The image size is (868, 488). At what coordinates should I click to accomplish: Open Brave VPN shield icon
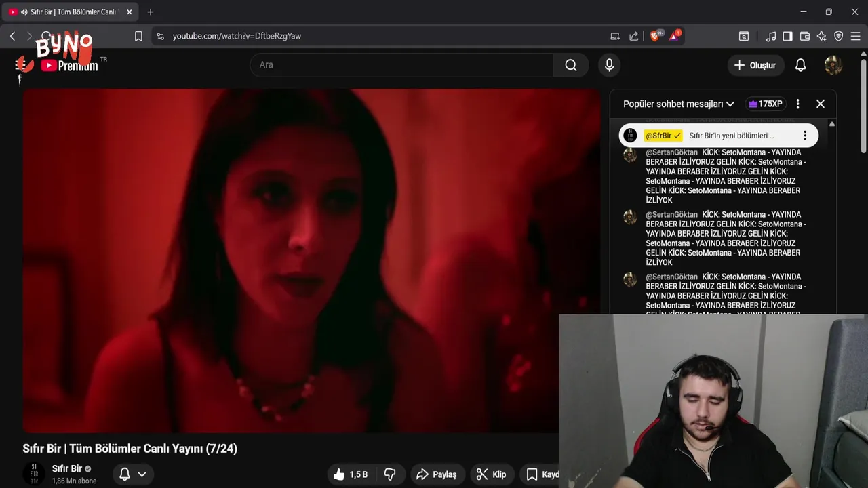pos(838,36)
